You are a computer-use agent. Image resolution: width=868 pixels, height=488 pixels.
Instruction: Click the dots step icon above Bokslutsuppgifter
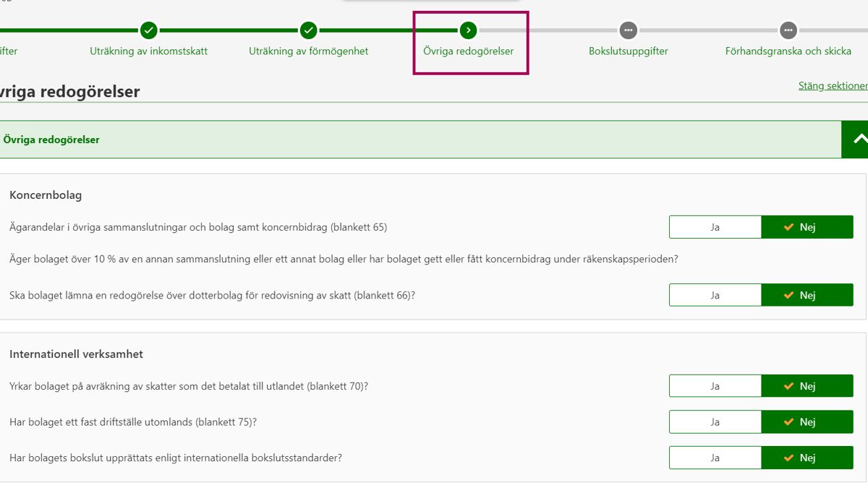tap(628, 30)
